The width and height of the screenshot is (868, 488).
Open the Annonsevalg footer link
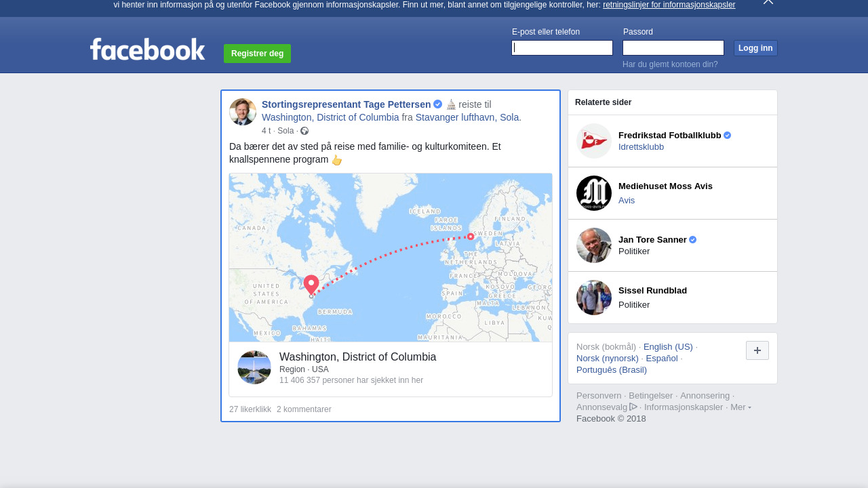coord(602,407)
